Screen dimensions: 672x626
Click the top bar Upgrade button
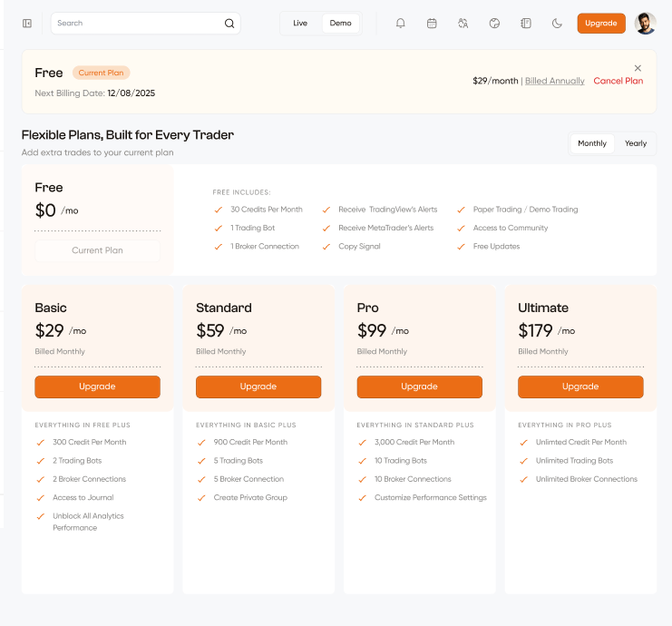[601, 24]
